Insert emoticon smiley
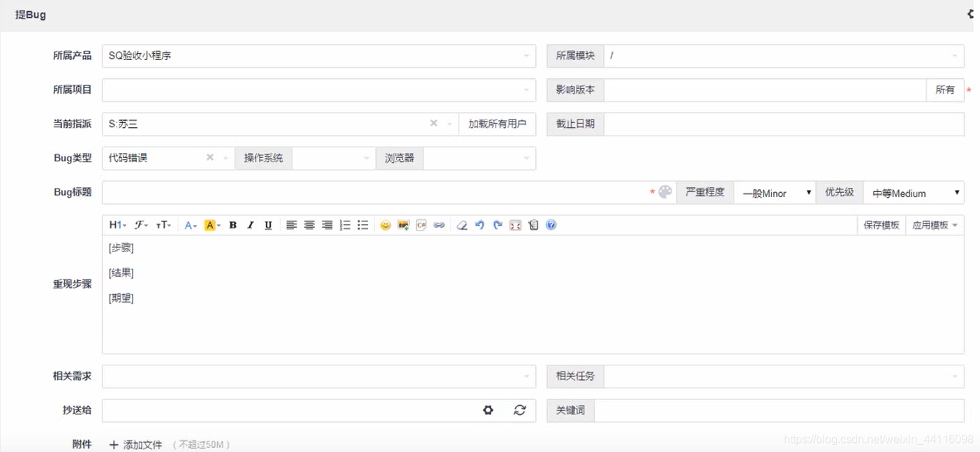The height and width of the screenshot is (452, 980). coord(385,225)
